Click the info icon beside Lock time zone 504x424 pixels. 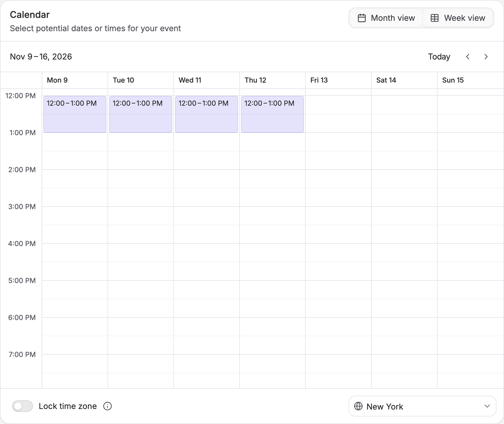click(x=108, y=406)
